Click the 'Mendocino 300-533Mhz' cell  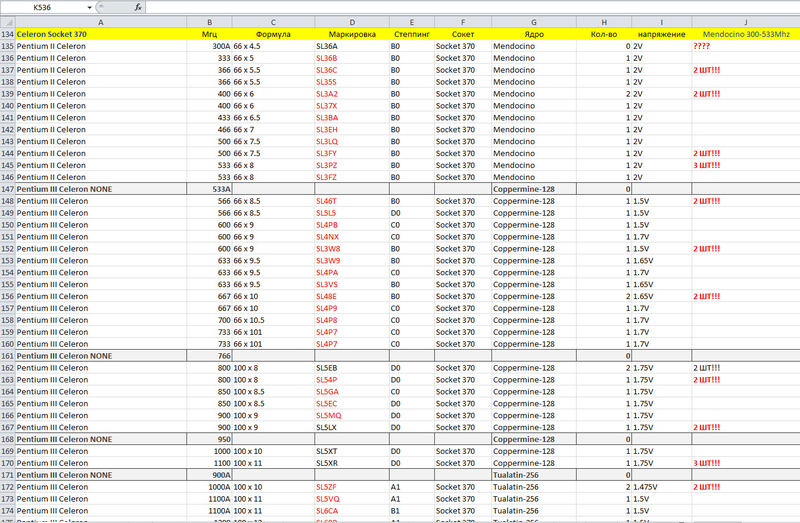click(746, 34)
